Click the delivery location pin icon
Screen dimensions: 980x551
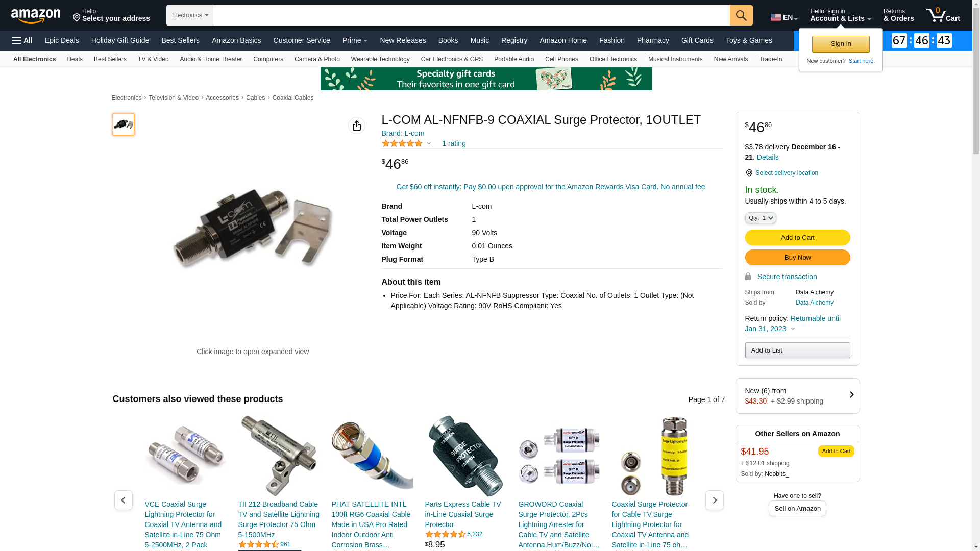pos(749,173)
